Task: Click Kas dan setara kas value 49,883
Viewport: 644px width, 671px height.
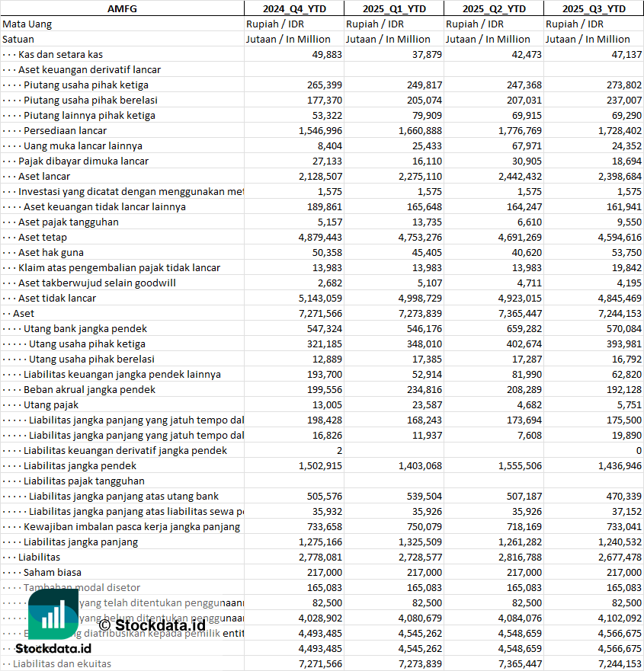Action: pyautogui.click(x=327, y=54)
